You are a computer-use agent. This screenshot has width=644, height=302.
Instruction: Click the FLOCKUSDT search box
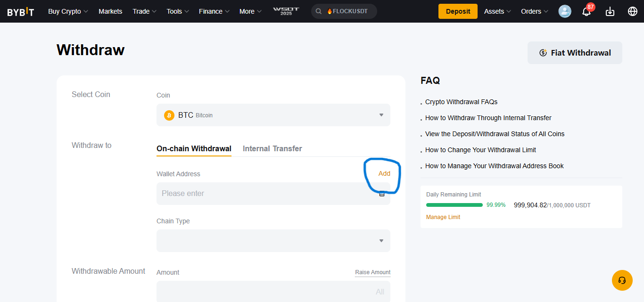[344, 11]
